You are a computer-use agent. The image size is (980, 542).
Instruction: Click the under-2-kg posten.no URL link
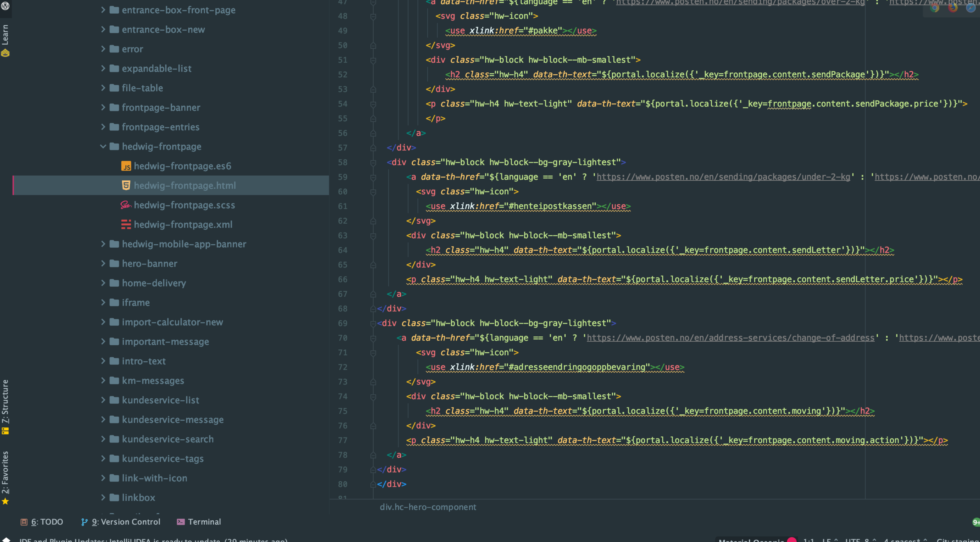[723, 177]
